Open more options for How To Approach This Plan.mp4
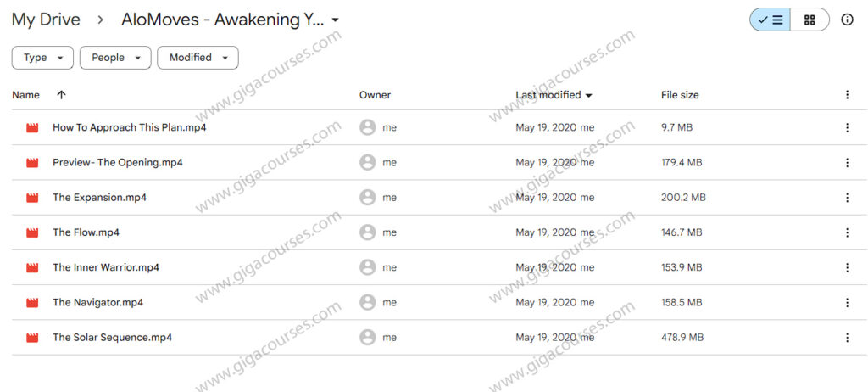This screenshot has width=868, height=392. pos(847,127)
